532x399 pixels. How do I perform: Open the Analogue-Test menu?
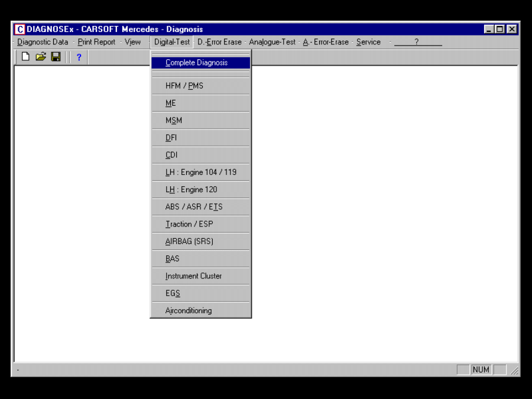coord(272,42)
